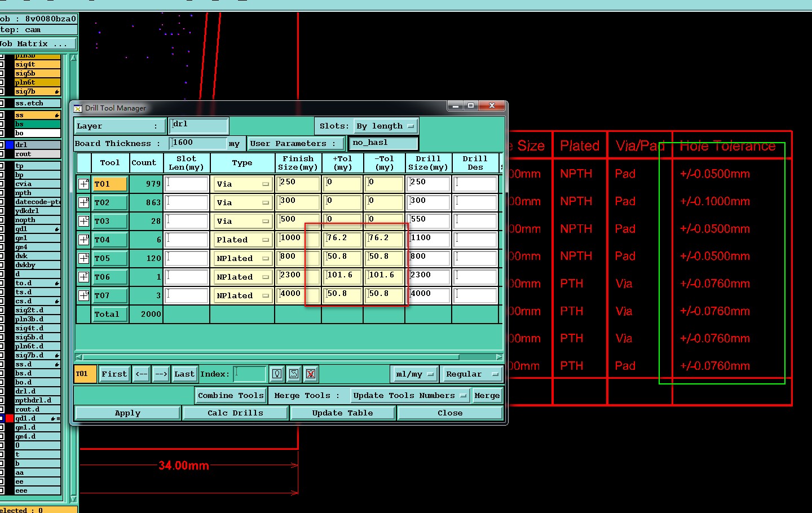Click the layer list scroll-down arrow
Screen dimensions: 812x513
pyautogui.click(x=73, y=499)
